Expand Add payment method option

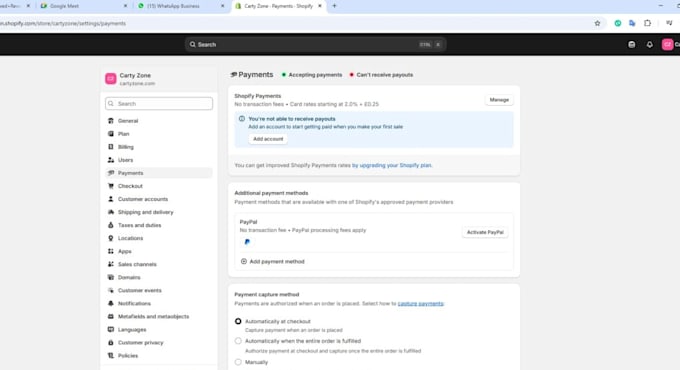(273, 262)
